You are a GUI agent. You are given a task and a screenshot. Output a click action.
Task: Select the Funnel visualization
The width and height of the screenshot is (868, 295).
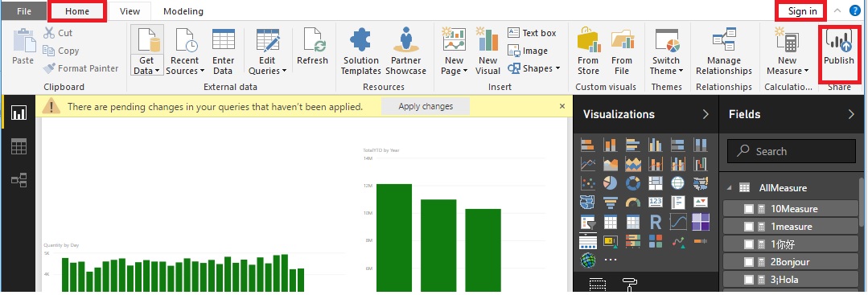610,202
